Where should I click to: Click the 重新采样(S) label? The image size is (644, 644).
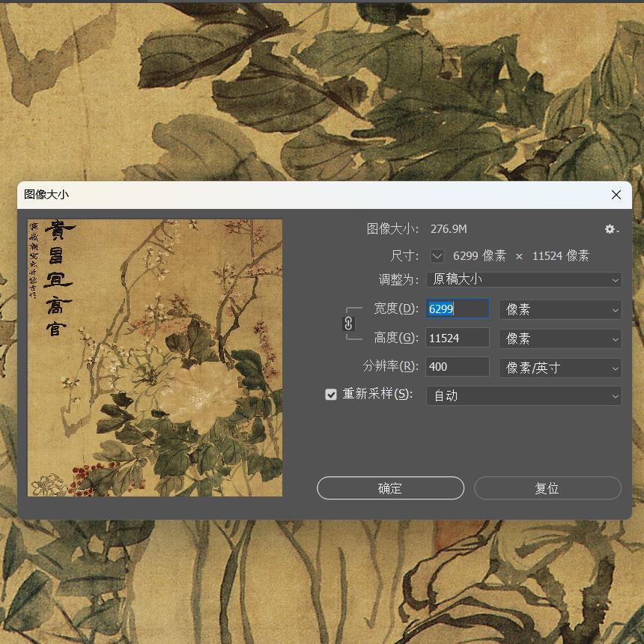click(x=377, y=394)
